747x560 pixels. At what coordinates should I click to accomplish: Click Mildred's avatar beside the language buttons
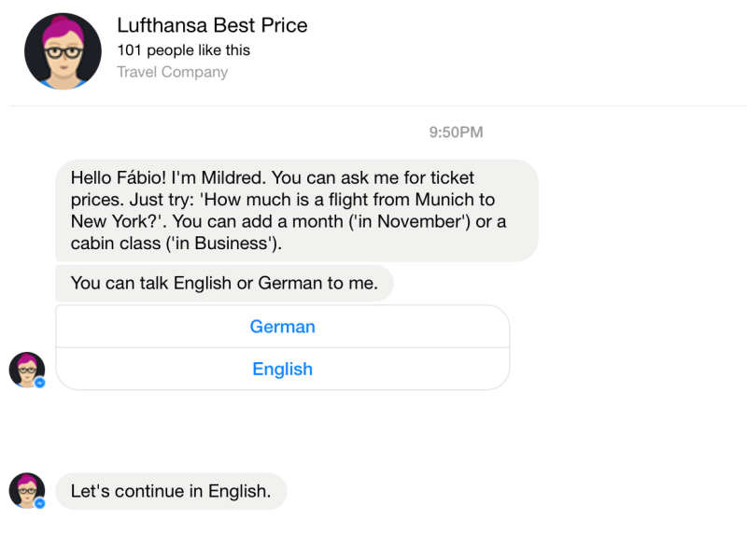tap(26, 369)
